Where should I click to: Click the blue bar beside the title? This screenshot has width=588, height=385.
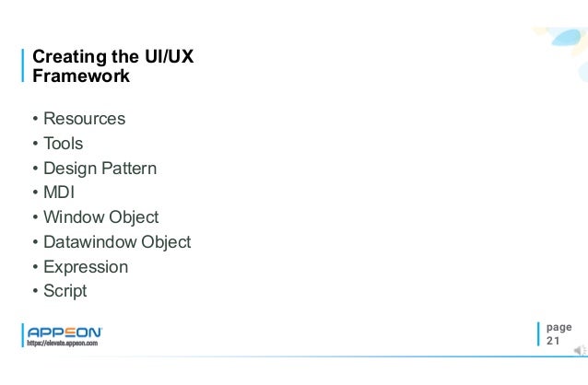[25, 67]
